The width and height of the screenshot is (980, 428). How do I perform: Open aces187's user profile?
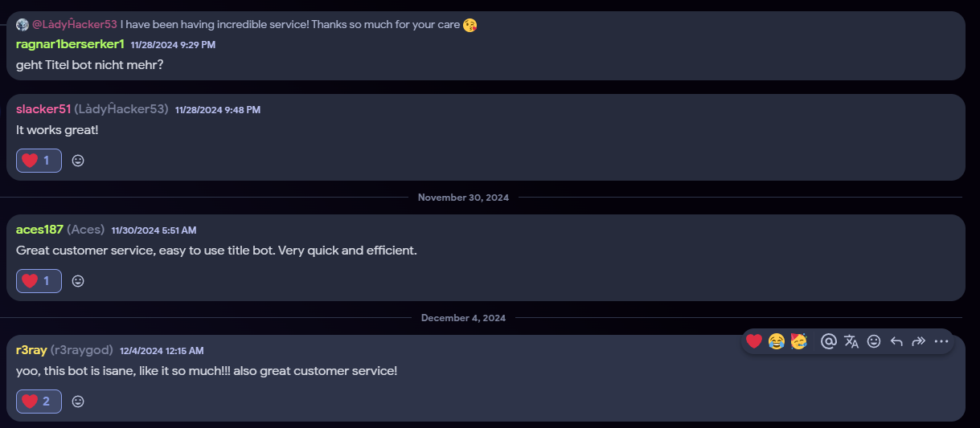click(39, 230)
